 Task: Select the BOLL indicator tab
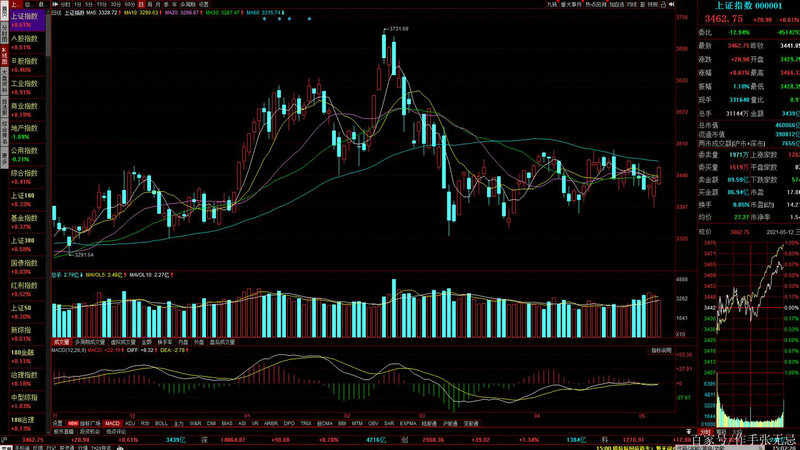161,423
